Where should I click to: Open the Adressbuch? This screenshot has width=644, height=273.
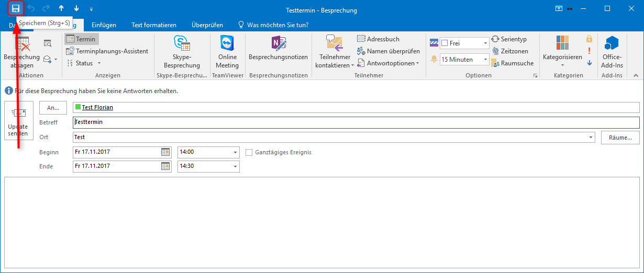[x=378, y=39]
